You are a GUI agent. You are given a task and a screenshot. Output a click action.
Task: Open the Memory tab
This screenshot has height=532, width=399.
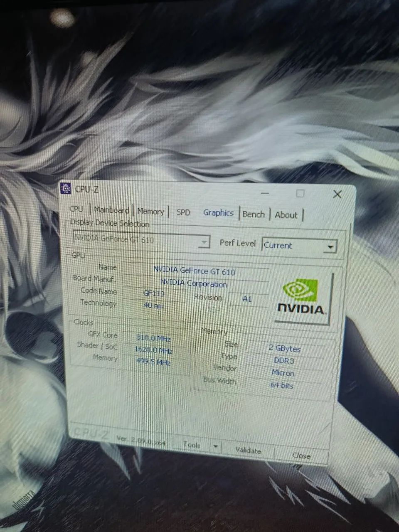click(150, 211)
